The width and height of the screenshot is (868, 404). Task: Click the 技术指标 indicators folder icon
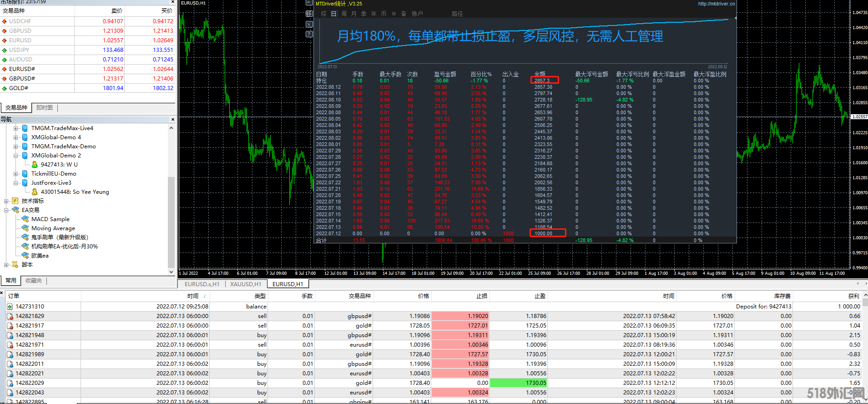tap(15, 201)
